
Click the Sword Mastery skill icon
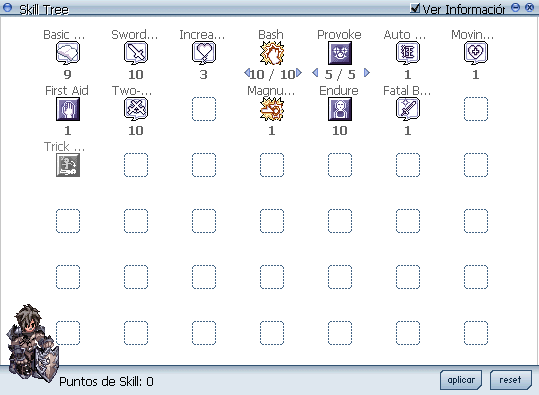point(136,53)
